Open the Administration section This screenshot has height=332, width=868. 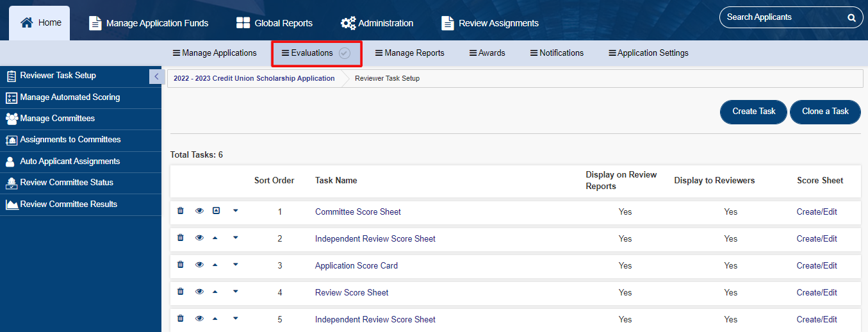point(377,23)
